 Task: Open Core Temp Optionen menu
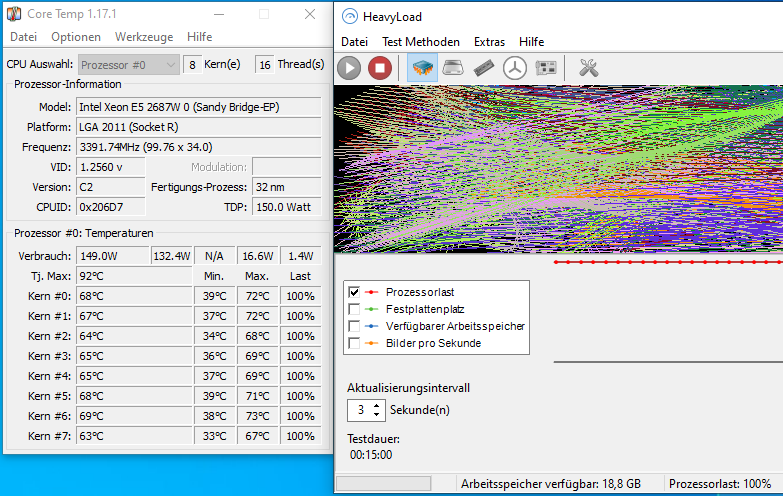coord(76,37)
